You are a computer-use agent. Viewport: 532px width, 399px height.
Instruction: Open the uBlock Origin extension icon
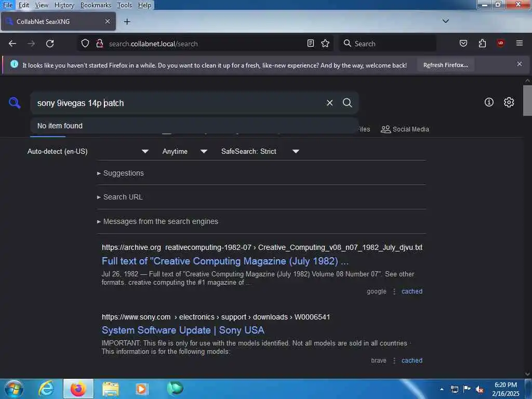tap(500, 43)
